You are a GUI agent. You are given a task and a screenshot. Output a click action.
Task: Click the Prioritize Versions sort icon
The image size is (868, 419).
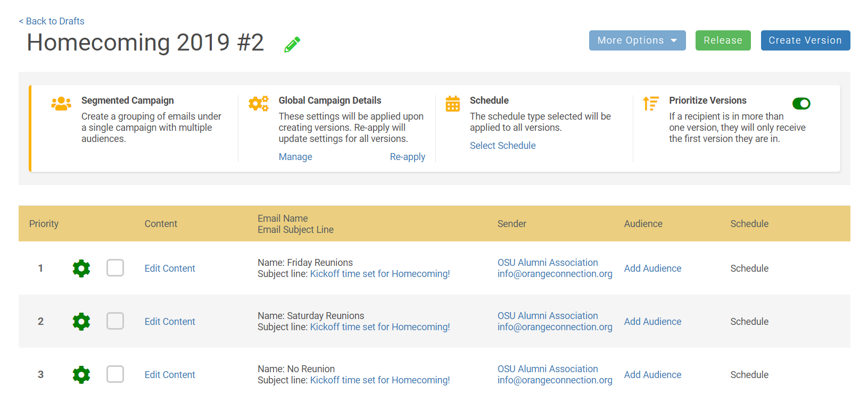tap(650, 103)
